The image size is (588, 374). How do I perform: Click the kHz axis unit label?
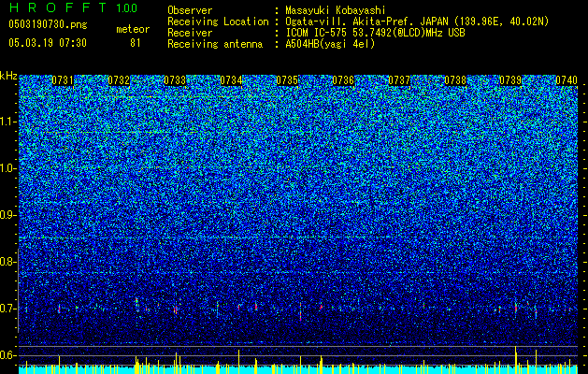click(8, 76)
